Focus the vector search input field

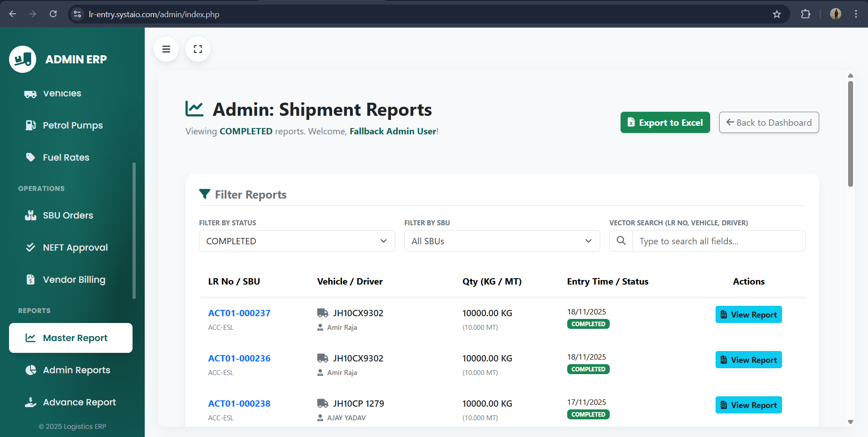(x=718, y=241)
